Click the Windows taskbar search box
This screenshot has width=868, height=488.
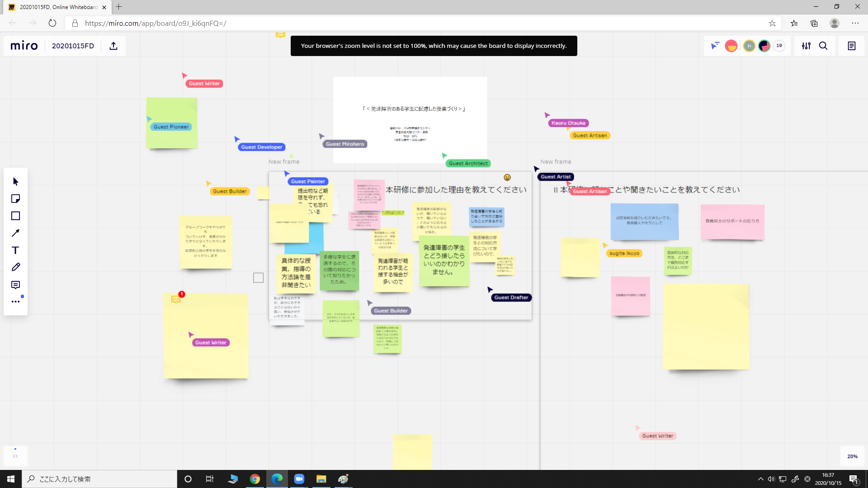(99, 479)
